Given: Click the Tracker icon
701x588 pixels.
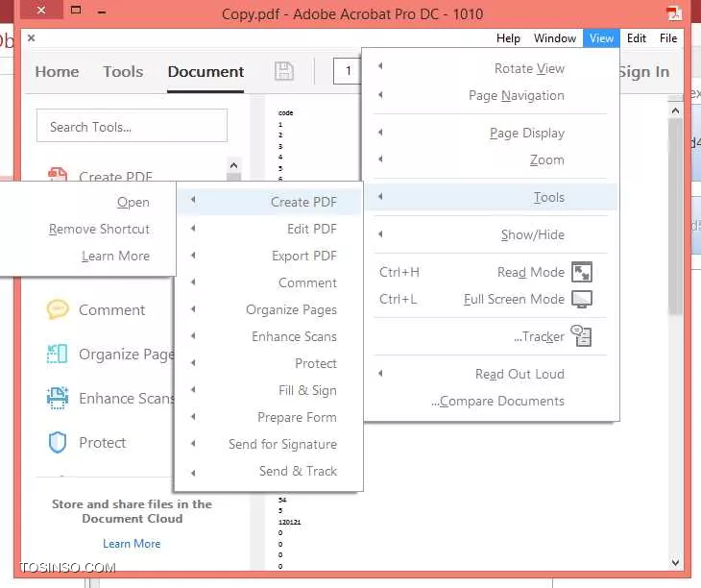Looking at the screenshot, I should (x=582, y=336).
